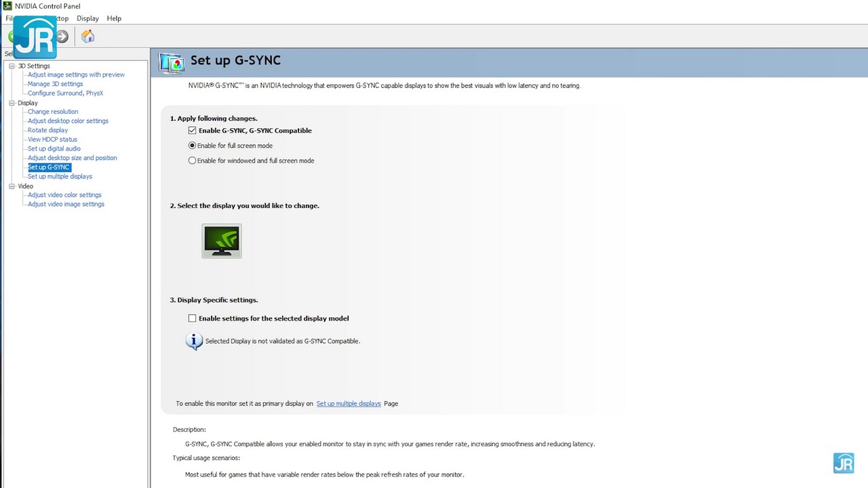Open the Display menu
This screenshot has height=488, width=868.
(87, 18)
